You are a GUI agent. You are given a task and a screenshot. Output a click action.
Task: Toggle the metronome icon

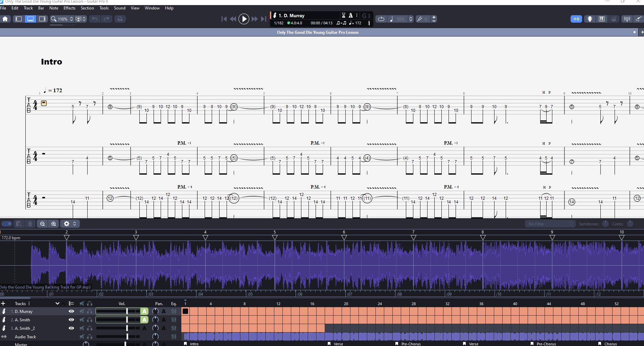point(350,15)
